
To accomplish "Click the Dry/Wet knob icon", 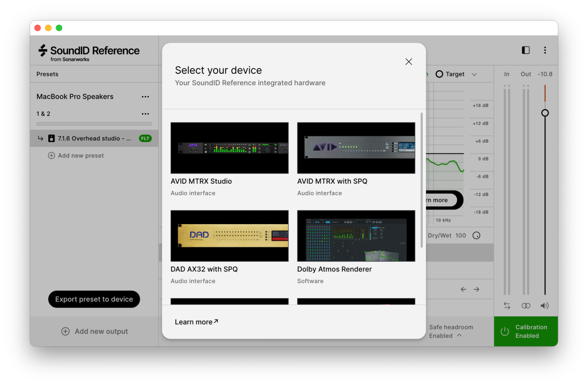I will pos(476,235).
